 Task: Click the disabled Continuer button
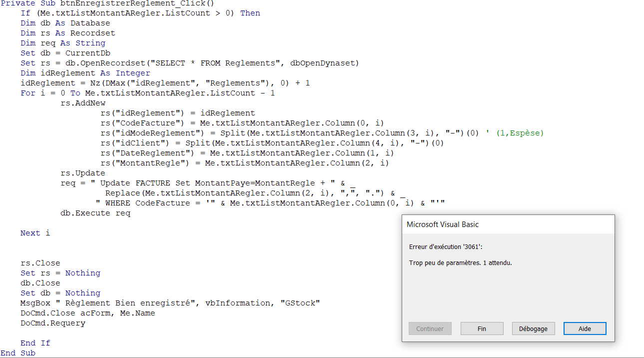tap(430, 328)
